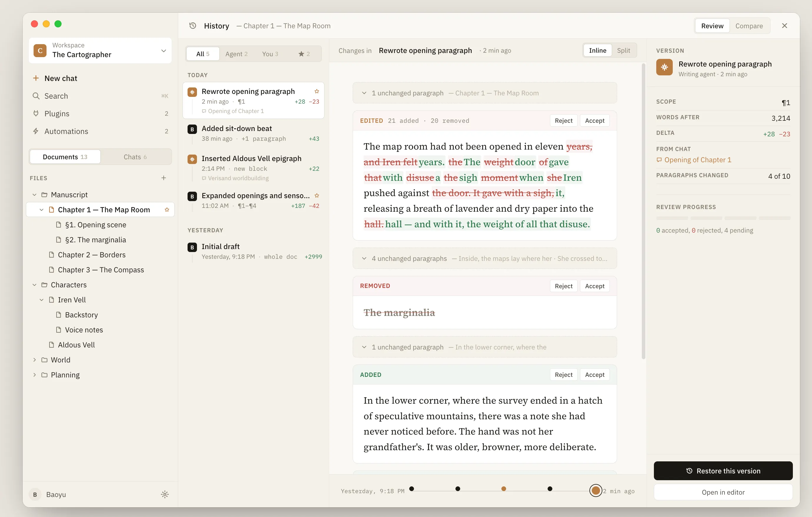
Task: Switch diff view to Split
Action: [x=623, y=51]
